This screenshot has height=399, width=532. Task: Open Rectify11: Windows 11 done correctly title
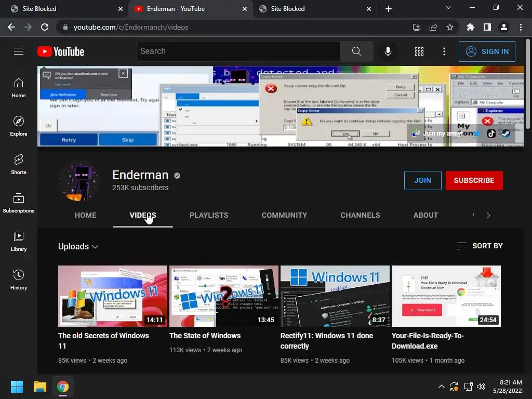point(326,341)
